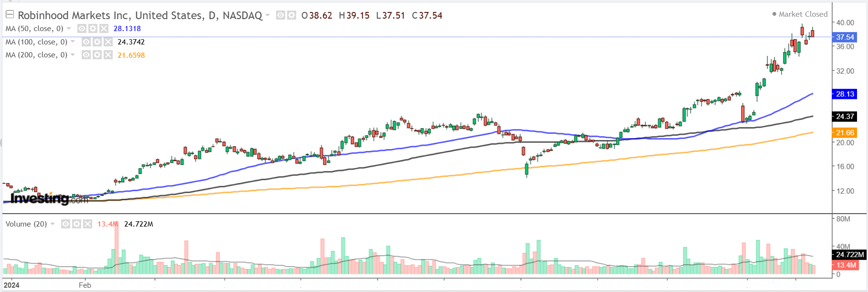Image resolution: width=868 pixels, height=292 pixels.
Task: Open the MA (200, close, 0) dropdown arrow
Action: point(73,55)
